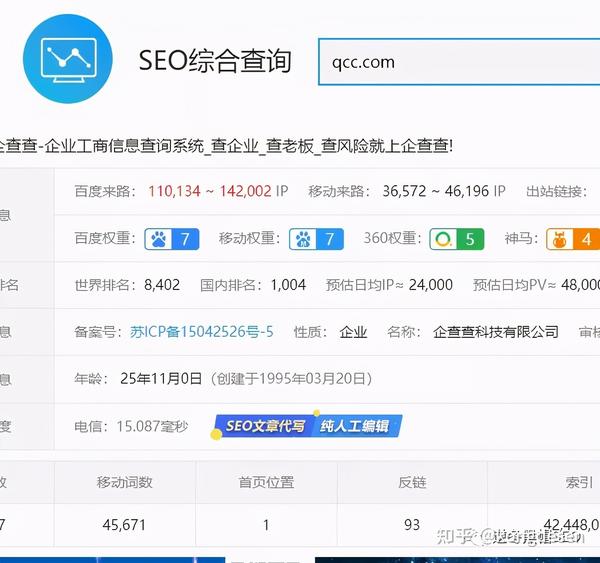Click the SEO综合查询 monitor logo icon
Image resolution: width=600 pixels, height=563 pixels.
pos(68,59)
